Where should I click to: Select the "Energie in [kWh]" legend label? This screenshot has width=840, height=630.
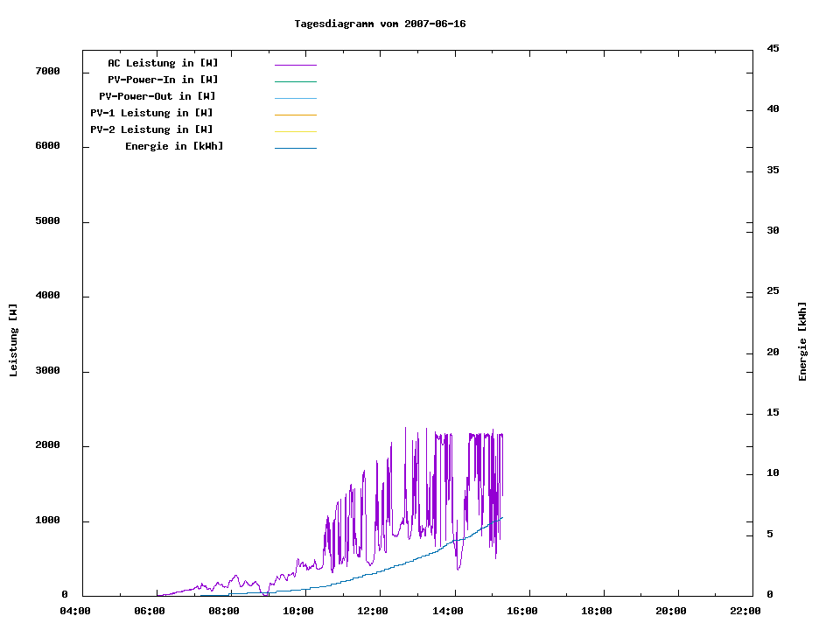click(x=174, y=146)
